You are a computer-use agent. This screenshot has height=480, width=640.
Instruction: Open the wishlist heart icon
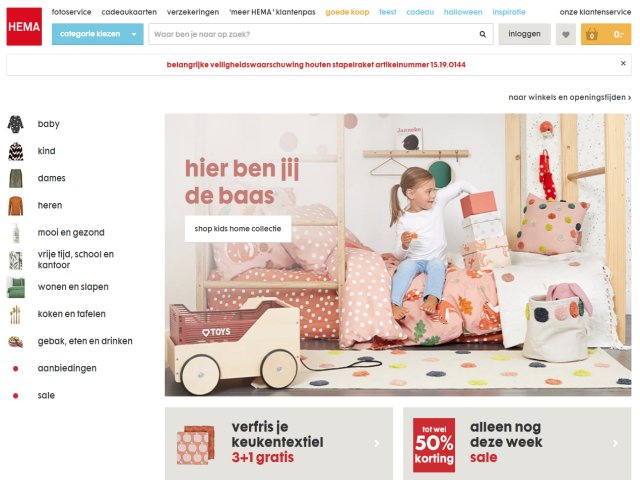[x=566, y=34]
